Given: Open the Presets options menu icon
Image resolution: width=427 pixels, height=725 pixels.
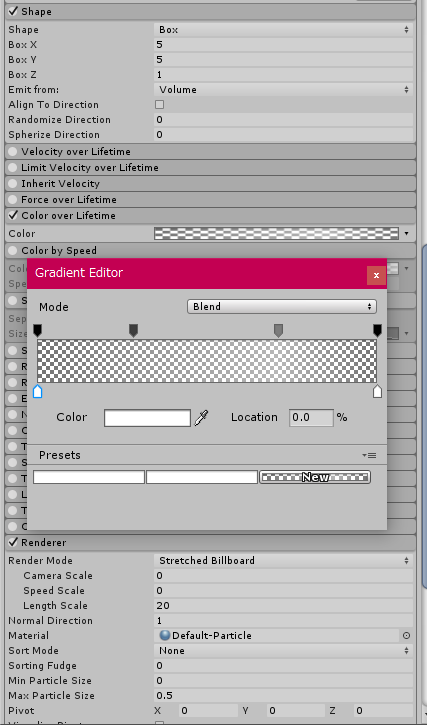Looking at the screenshot, I should (x=369, y=455).
